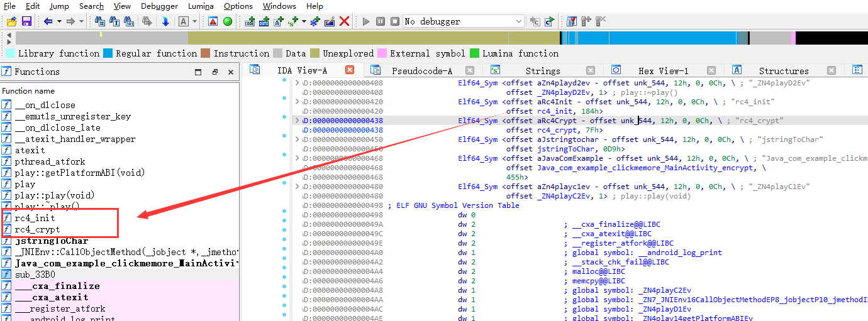Open the Jump menu
Screen dimensions: 868x321
click(x=59, y=6)
